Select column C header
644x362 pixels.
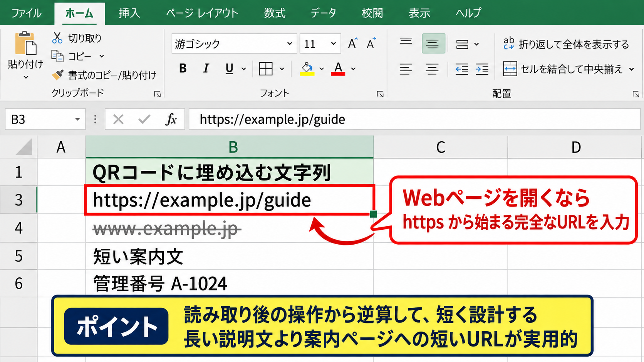[x=441, y=147]
